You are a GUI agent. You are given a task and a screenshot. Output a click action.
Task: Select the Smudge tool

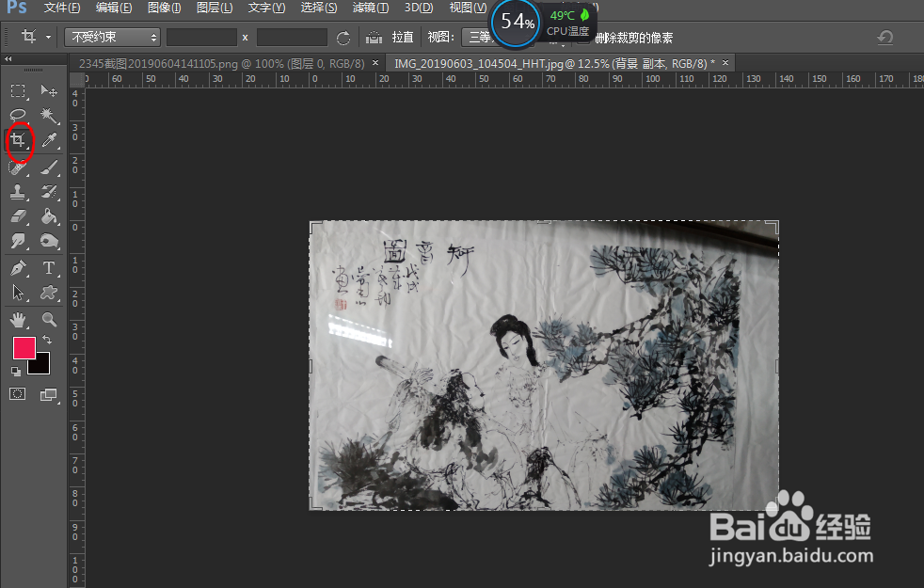pos(18,241)
